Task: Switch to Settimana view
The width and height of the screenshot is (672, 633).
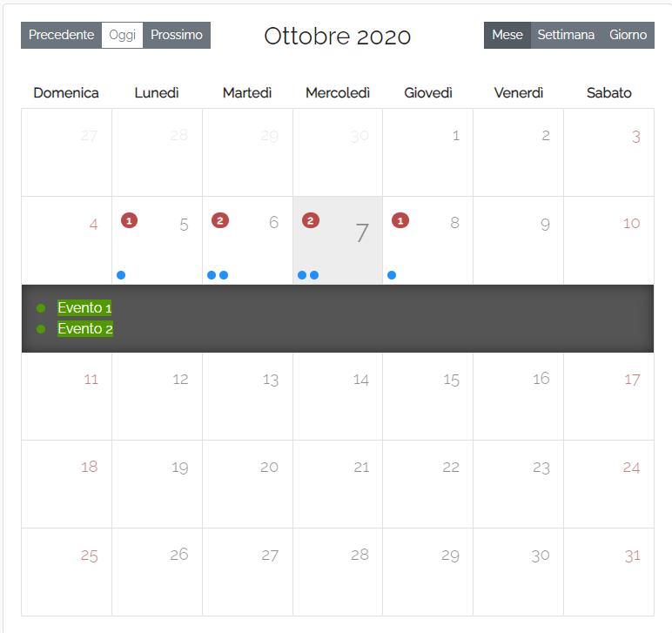Action: pyautogui.click(x=566, y=35)
